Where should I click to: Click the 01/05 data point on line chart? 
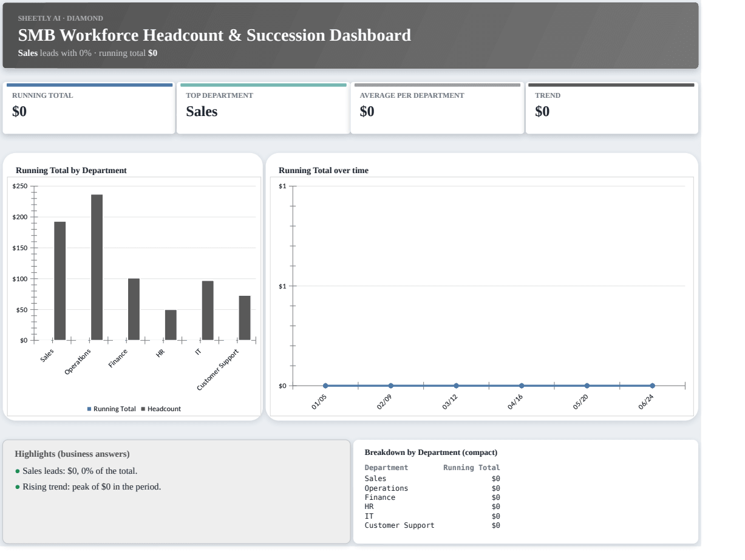[x=325, y=386]
